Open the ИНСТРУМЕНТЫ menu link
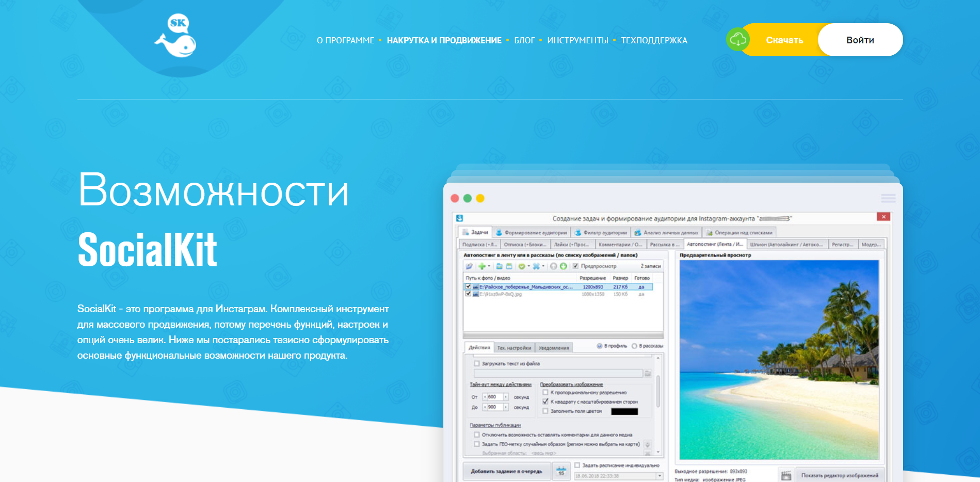980x482 pixels. (x=577, y=40)
